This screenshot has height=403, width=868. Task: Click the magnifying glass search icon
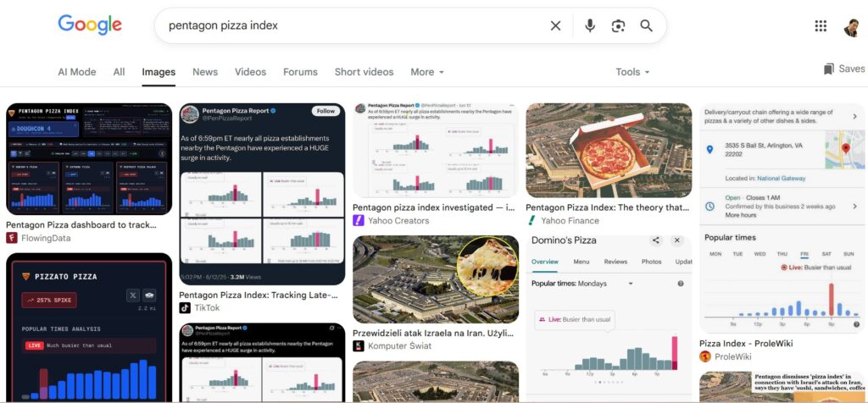[x=647, y=25]
